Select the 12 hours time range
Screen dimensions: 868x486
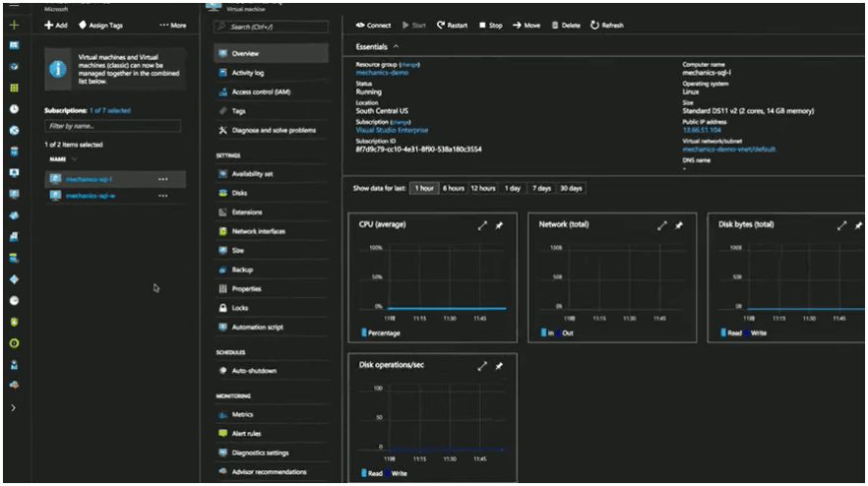click(x=483, y=188)
